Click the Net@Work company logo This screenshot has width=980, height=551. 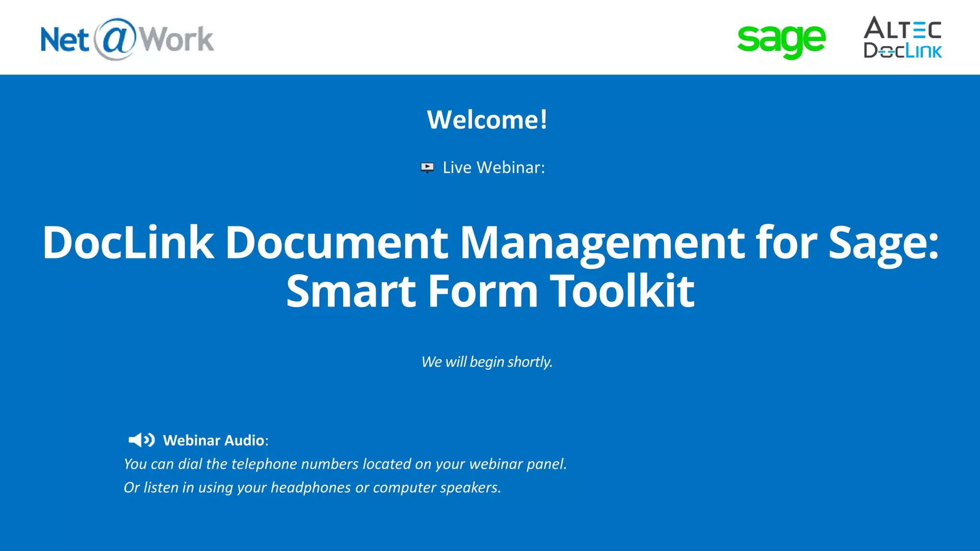point(127,39)
